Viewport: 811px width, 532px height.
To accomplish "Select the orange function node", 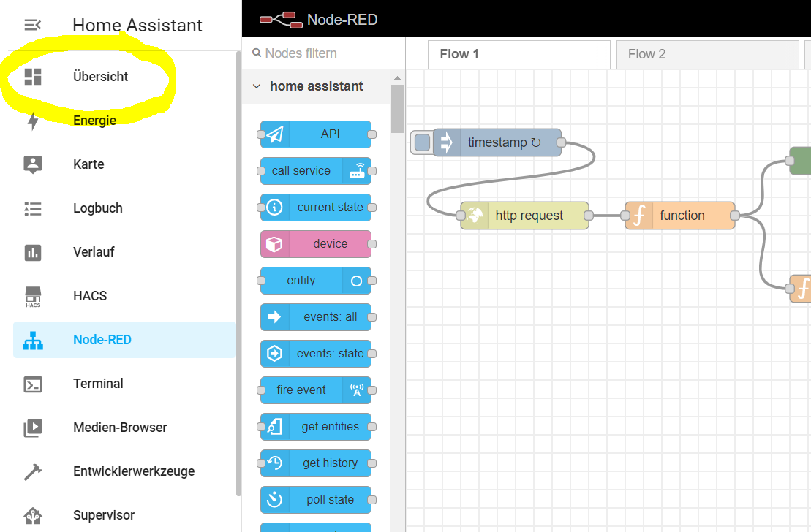I will click(679, 216).
